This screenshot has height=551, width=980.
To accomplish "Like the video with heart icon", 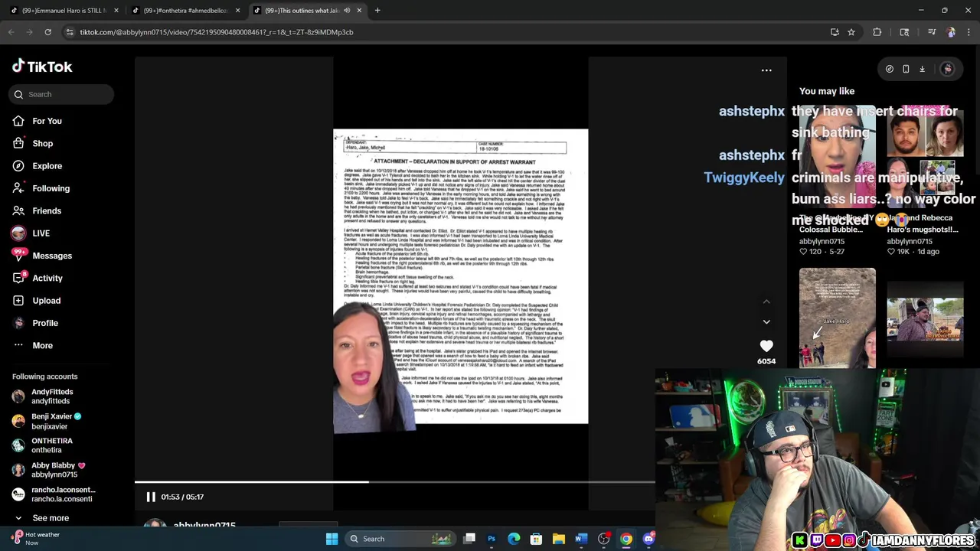I will click(766, 346).
